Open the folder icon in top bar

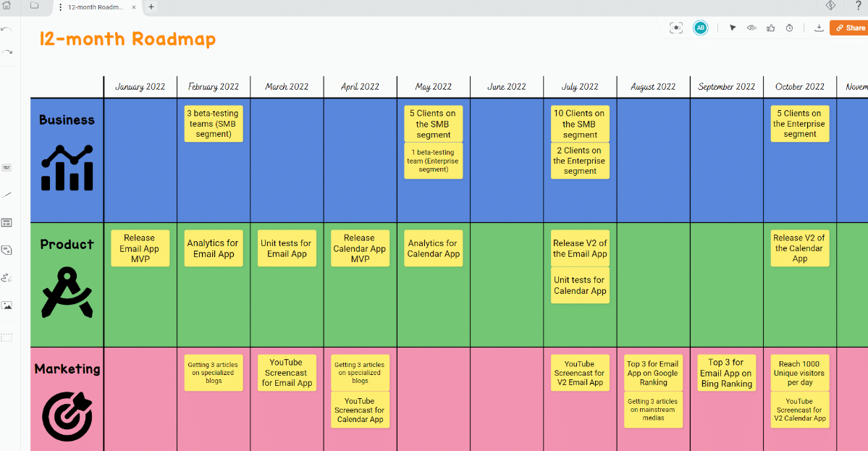coord(34,6)
